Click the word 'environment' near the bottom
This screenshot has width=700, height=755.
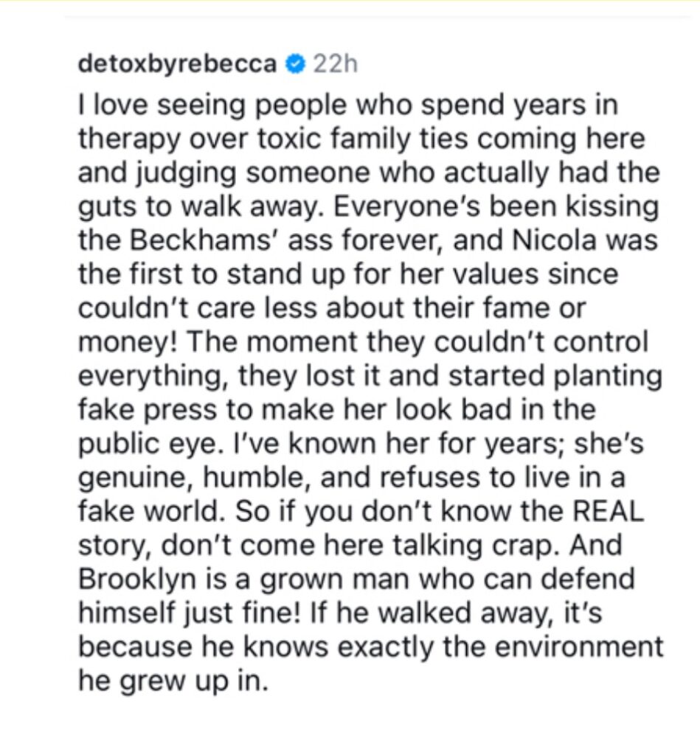579,647
